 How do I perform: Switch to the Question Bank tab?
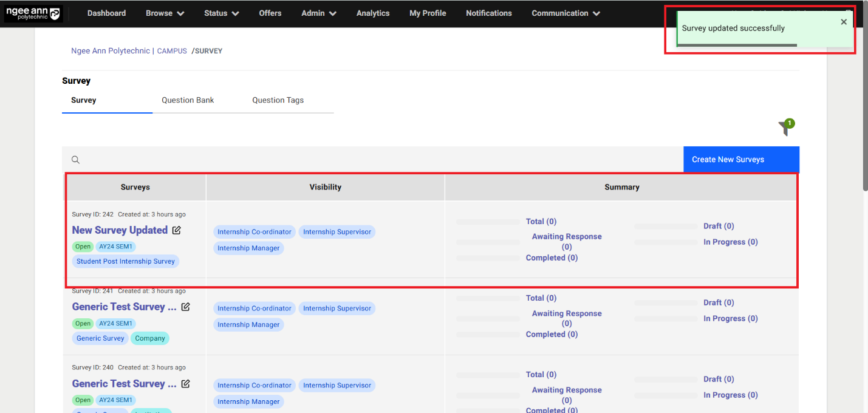click(188, 100)
